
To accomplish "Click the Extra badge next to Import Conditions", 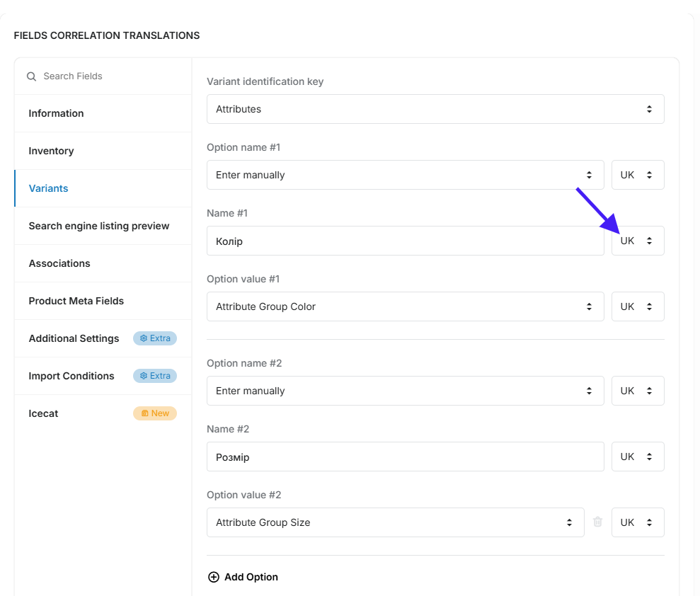I will coord(155,376).
